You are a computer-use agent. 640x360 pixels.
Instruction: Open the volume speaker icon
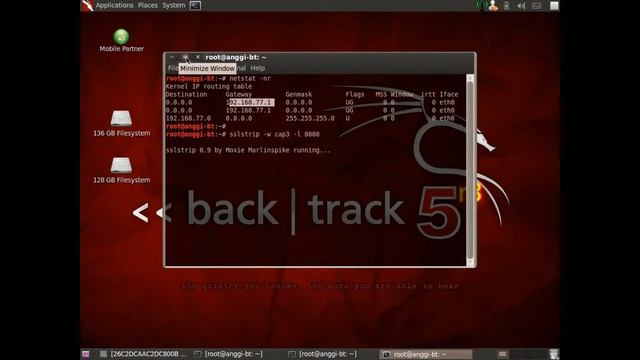point(521,6)
